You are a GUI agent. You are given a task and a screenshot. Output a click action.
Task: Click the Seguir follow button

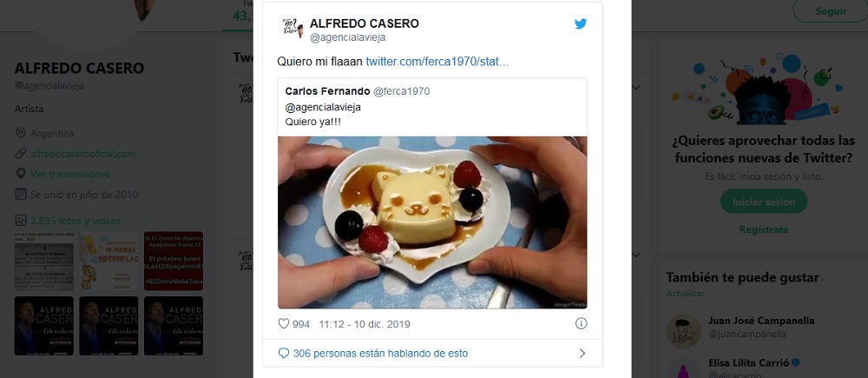pos(831,11)
